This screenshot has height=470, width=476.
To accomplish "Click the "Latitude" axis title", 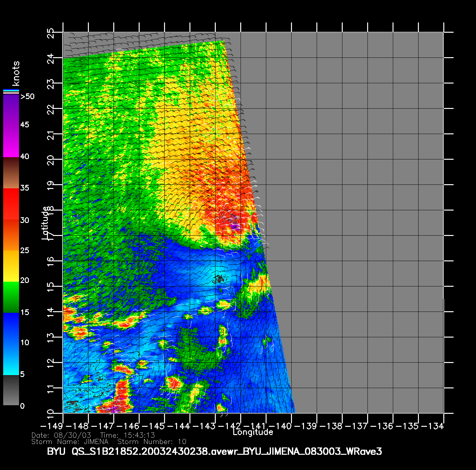I will point(45,223).
